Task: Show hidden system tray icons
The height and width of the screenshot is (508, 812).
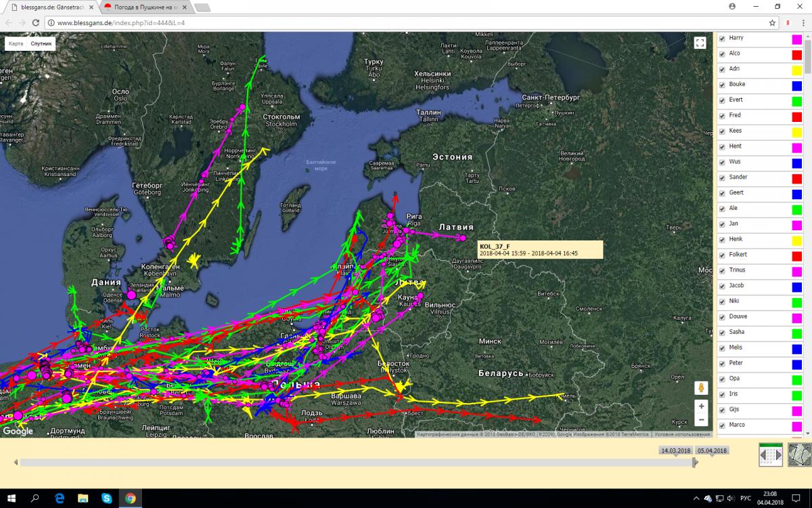Action: (x=697, y=499)
